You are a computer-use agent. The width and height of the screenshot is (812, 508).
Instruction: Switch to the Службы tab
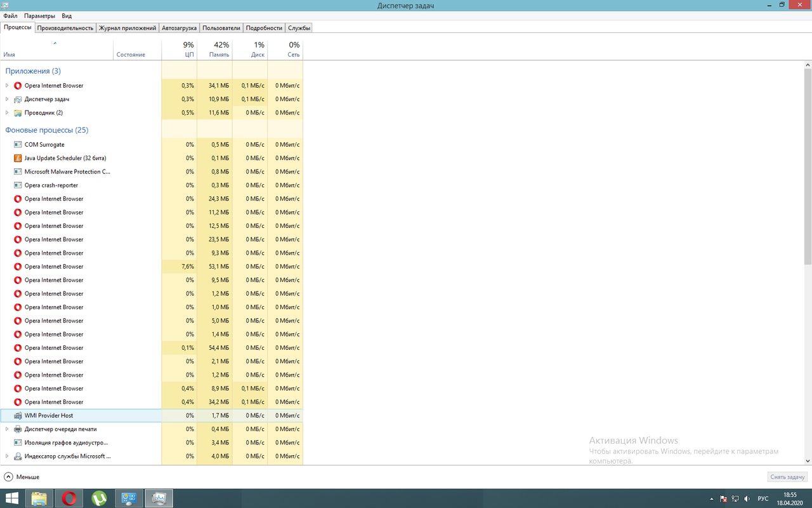coord(299,28)
